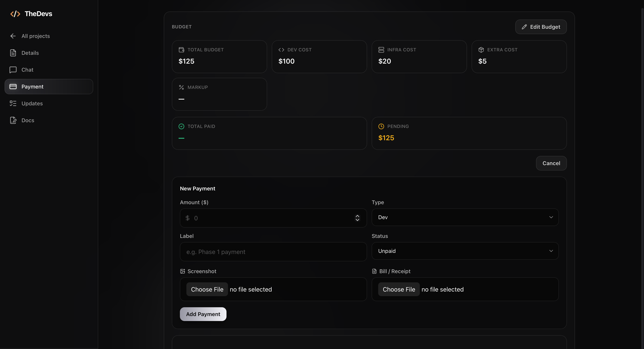Click the code brackets icon for Dev Cost

pyautogui.click(x=281, y=50)
